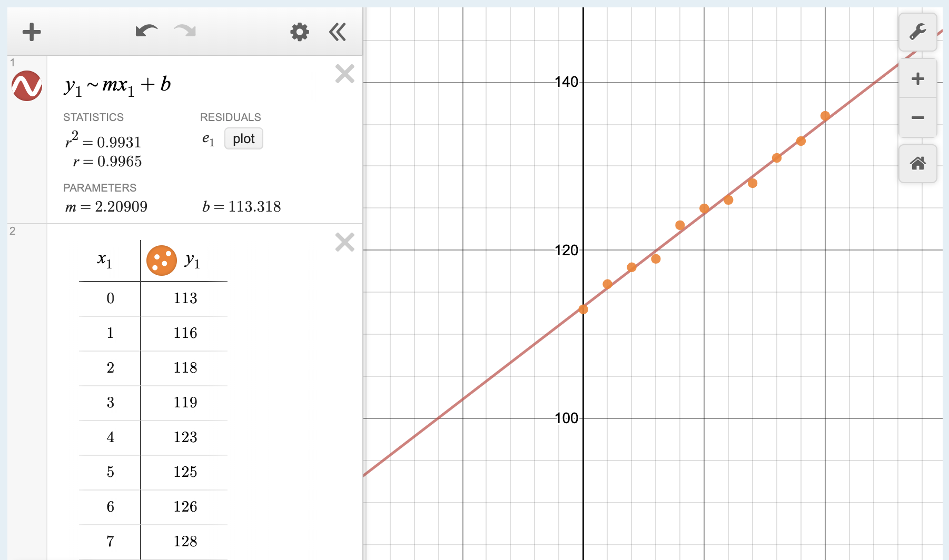This screenshot has width=949, height=560.
Task: Click the slope parameter m = 2.20909
Action: point(106,207)
